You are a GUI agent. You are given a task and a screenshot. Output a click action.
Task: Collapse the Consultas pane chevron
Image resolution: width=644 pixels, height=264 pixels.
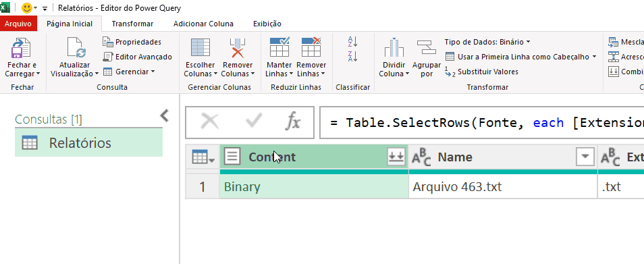point(164,115)
